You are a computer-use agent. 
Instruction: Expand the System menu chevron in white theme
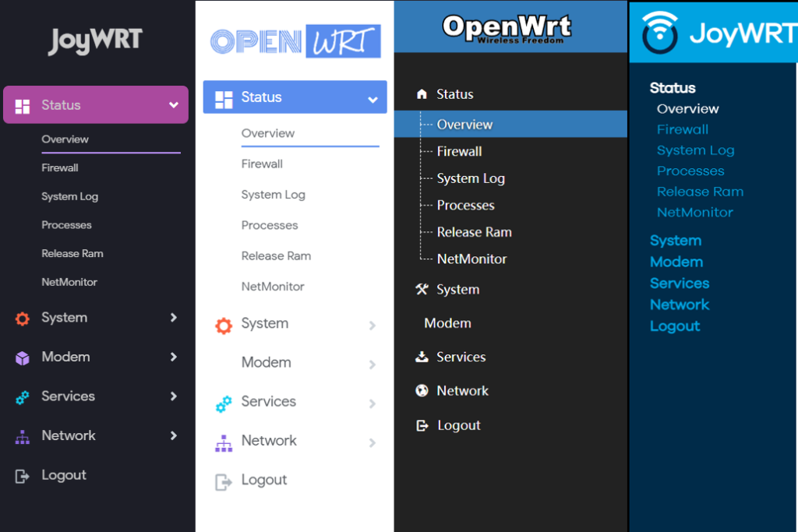372,324
